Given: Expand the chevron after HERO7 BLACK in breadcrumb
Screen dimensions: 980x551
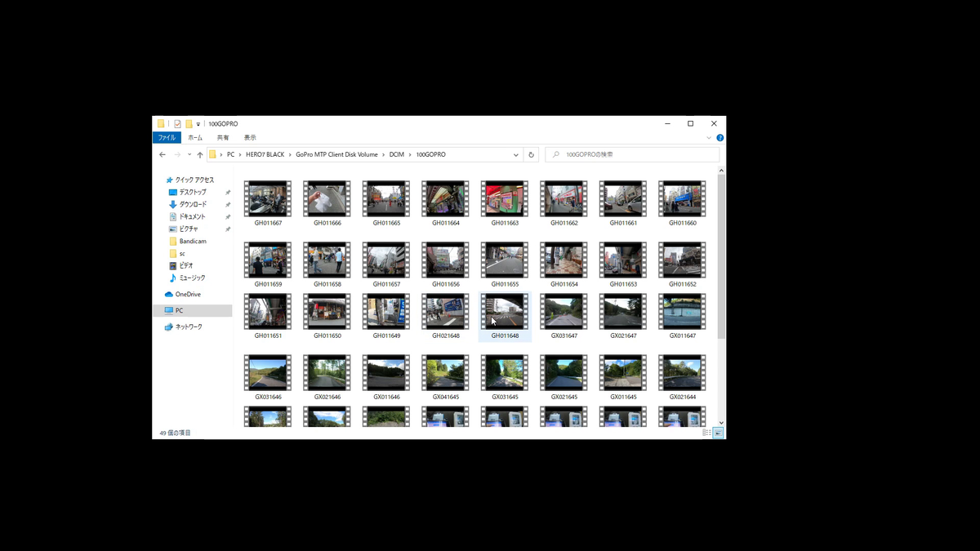Looking at the screenshot, I should (x=290, y=154).
